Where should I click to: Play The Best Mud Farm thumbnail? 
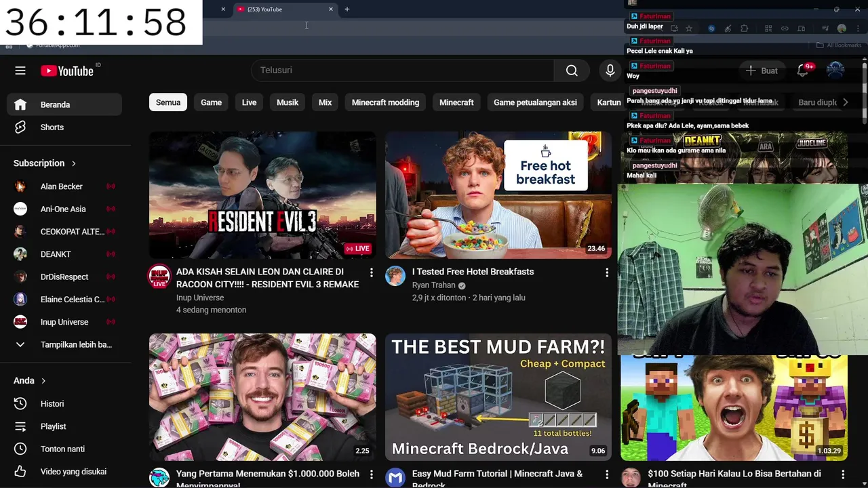[498, 397]
